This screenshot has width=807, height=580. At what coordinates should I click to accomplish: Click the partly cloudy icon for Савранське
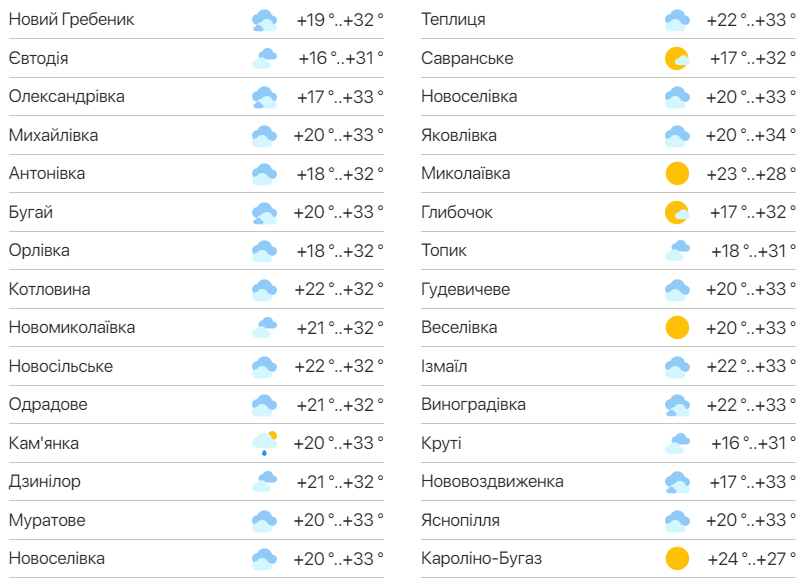click(x=678, y=59)
